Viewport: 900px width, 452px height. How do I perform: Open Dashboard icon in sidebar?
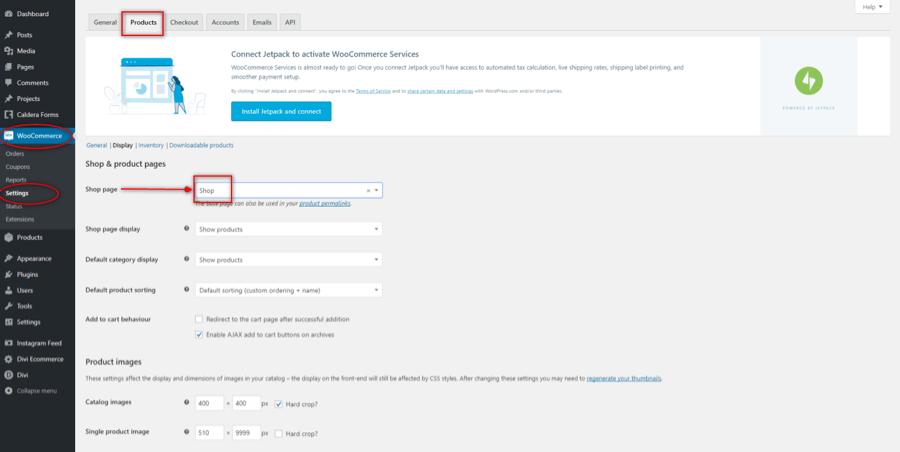coord(9,14)
